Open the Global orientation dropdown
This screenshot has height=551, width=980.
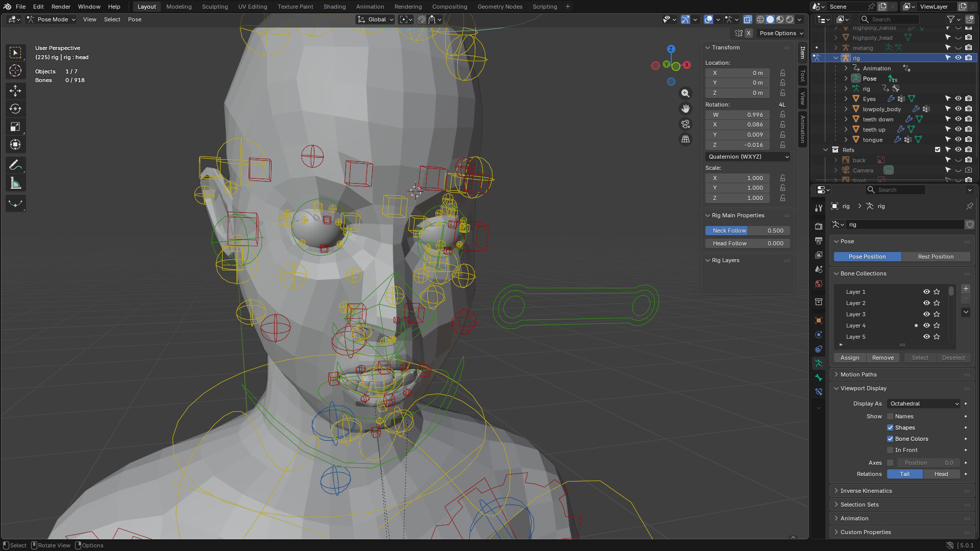pos(376,19)
